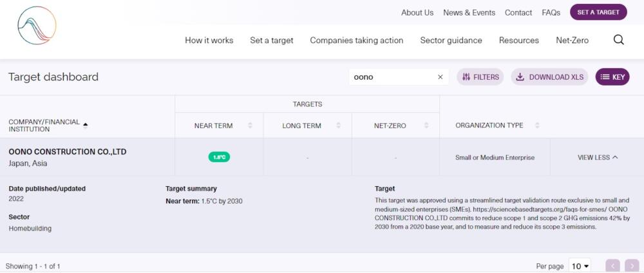Open Resources menu

click(x=518, y=40)
